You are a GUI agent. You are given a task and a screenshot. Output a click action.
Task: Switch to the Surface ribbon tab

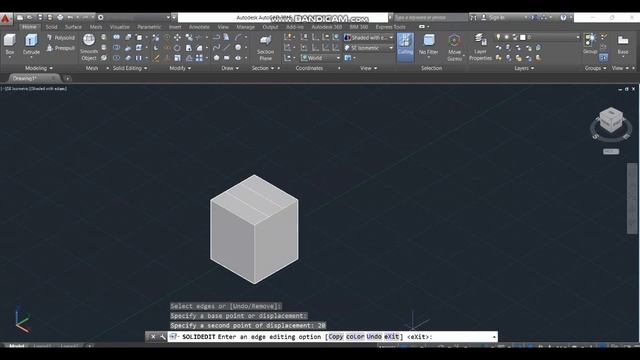click(x=73, y=27)
